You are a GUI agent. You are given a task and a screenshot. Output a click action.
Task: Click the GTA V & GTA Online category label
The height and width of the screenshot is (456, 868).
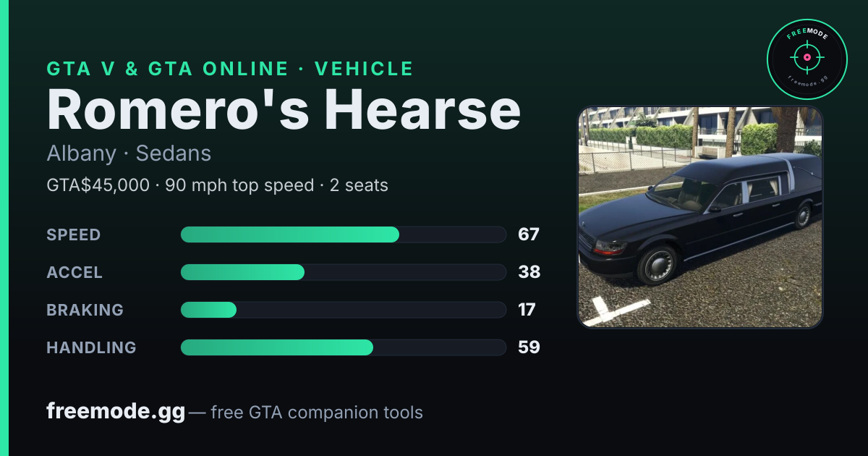[x=230, y=69]
